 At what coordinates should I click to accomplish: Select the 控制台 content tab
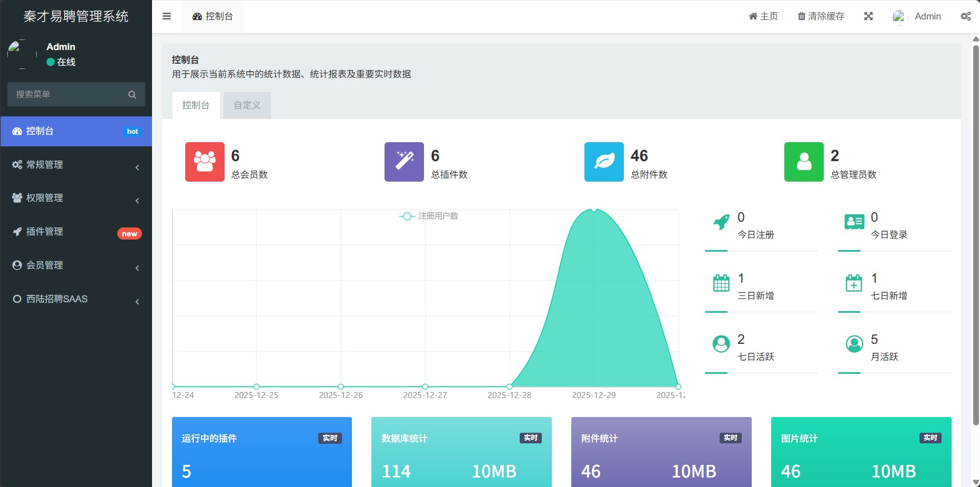pos(196,105)
